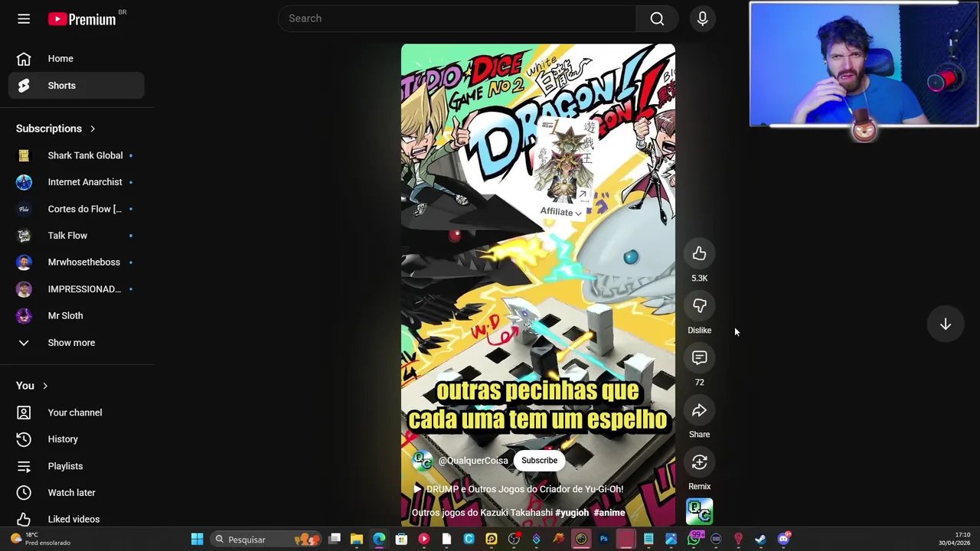Open Talk Flow subscription

[77, 236]
